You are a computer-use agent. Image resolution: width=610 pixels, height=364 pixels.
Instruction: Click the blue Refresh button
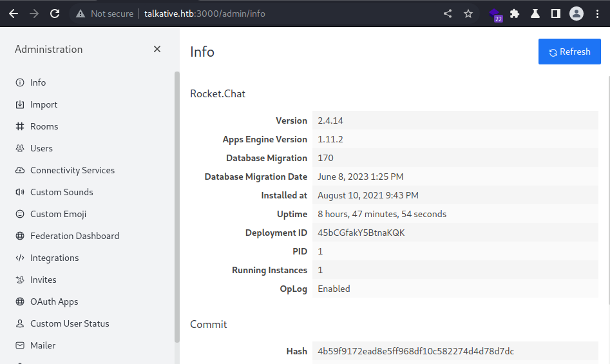569,52
